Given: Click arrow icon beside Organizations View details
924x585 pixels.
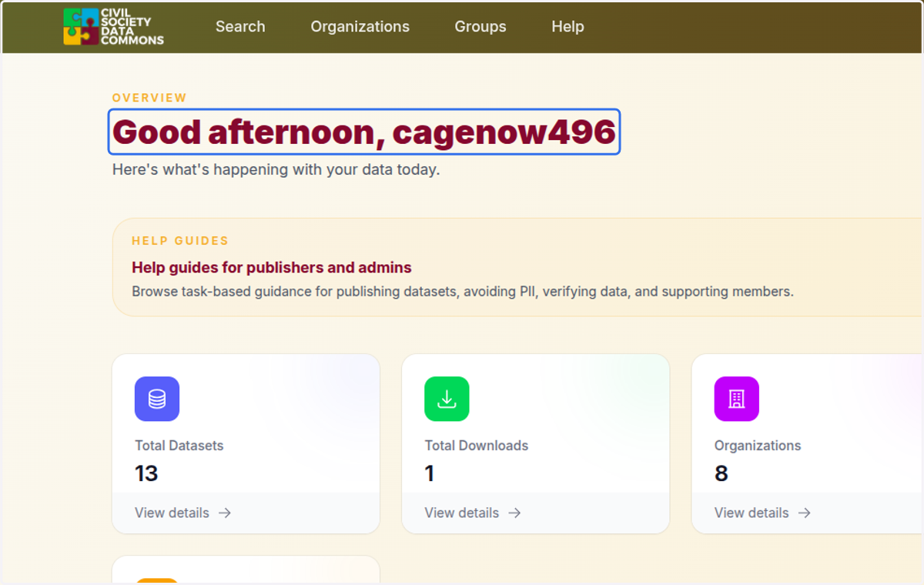Looking at the screenshot, I should (804, 513).
